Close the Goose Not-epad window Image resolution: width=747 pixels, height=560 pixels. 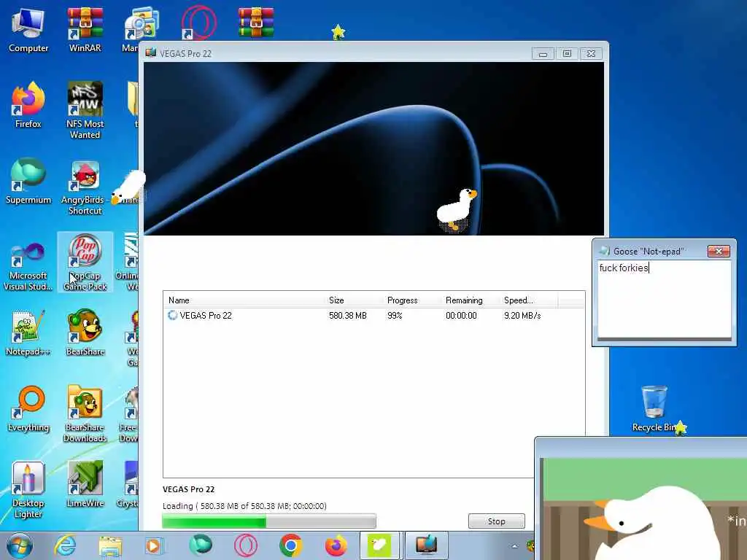719,251
